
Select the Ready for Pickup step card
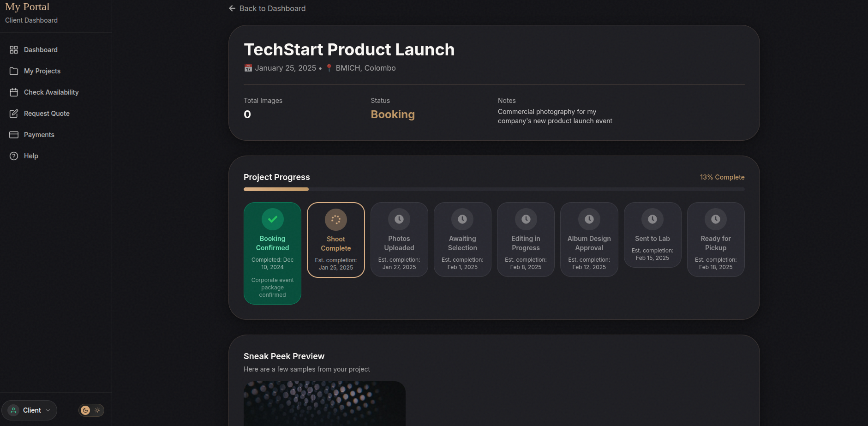(x=715, y=240)
